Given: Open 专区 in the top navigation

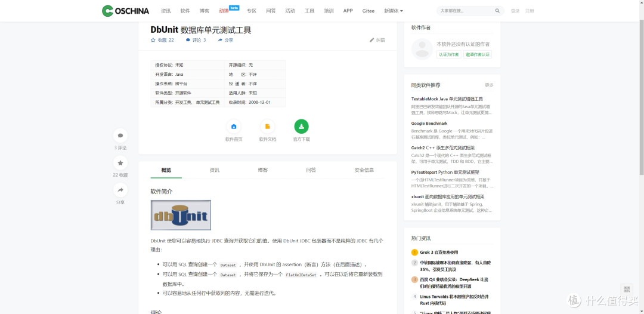Looking at the screenshot, I should coord(252,11).
